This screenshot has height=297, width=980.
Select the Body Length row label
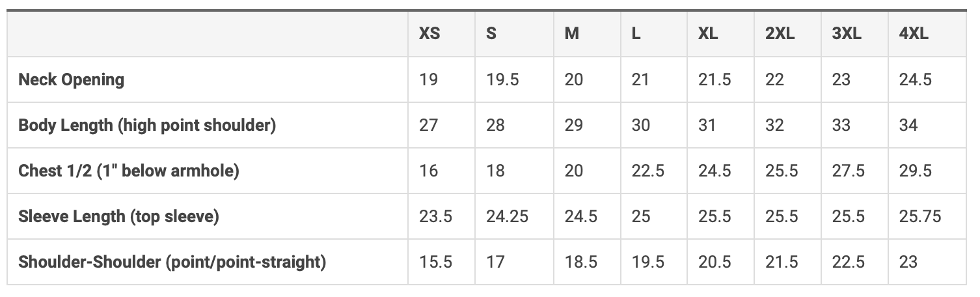147,125
